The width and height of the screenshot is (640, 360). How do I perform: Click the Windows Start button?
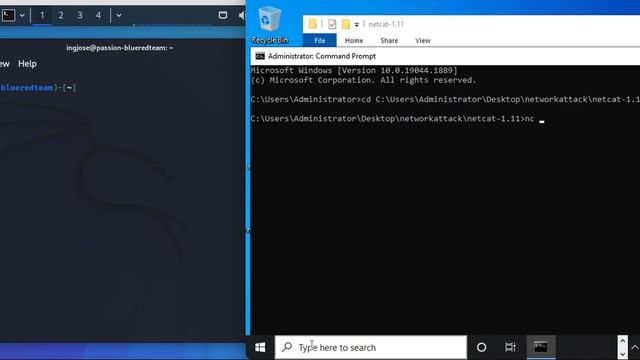(x=260, y=347)
